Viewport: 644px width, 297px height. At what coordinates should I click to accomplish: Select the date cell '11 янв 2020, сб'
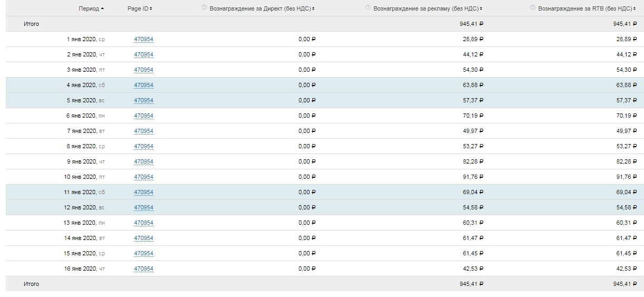click(x=84, y=193)
